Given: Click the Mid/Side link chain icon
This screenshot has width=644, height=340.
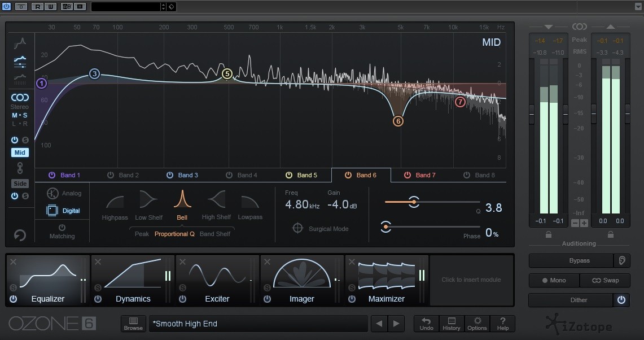Looking at the screenshot, I should (x=20, y=168).
